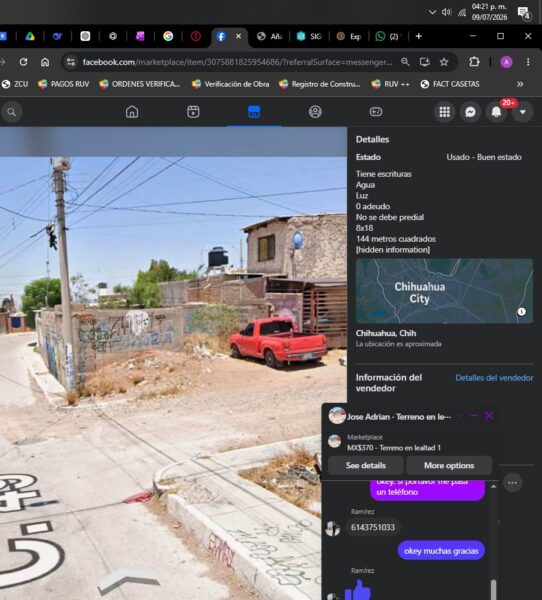
Task: Select the Marketplace storefront icon
Action: 254,112
